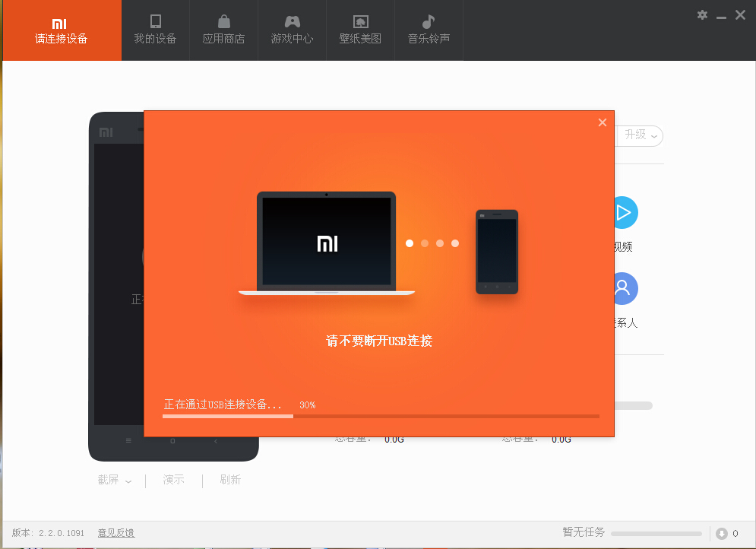756x549 pixels.
Task: Select the 音乐铃声 tab
Action: coord(429,30)
